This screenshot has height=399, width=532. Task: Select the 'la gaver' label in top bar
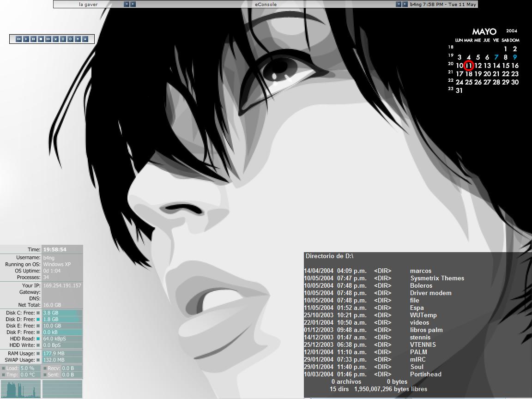(x=88, y=5)
